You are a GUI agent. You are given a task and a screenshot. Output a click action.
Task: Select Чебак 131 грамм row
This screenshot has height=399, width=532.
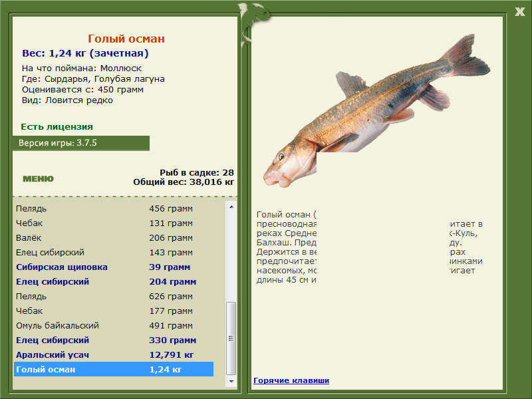point(114,223)
